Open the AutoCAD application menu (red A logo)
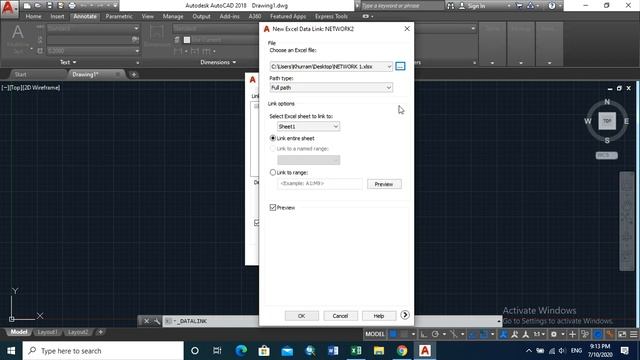This screenshot has width=640, height=360. 8,8
